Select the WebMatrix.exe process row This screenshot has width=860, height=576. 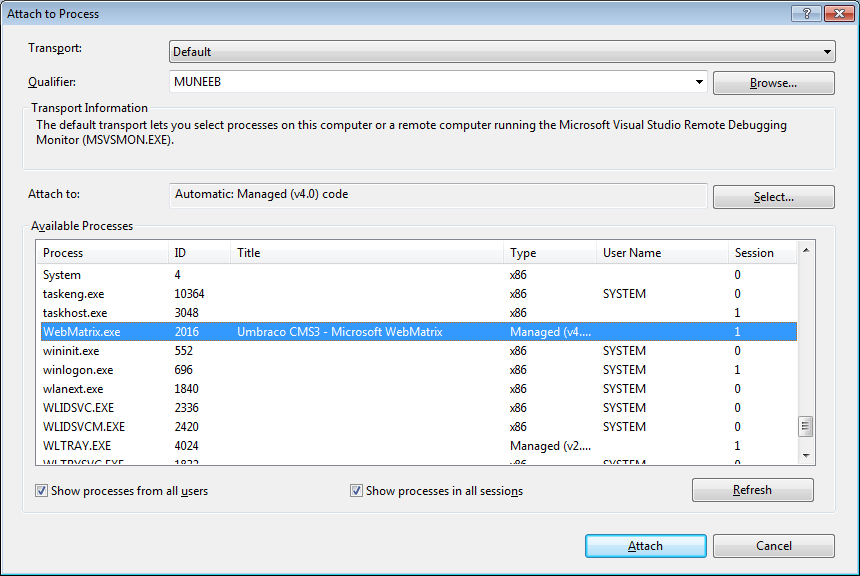pyautogui.click(x=418, y=332)
